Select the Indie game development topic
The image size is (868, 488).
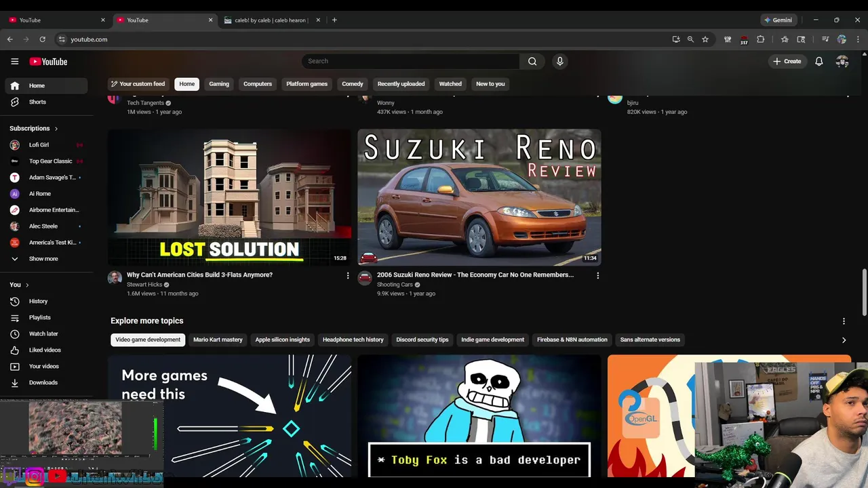[x=493, y=340]
